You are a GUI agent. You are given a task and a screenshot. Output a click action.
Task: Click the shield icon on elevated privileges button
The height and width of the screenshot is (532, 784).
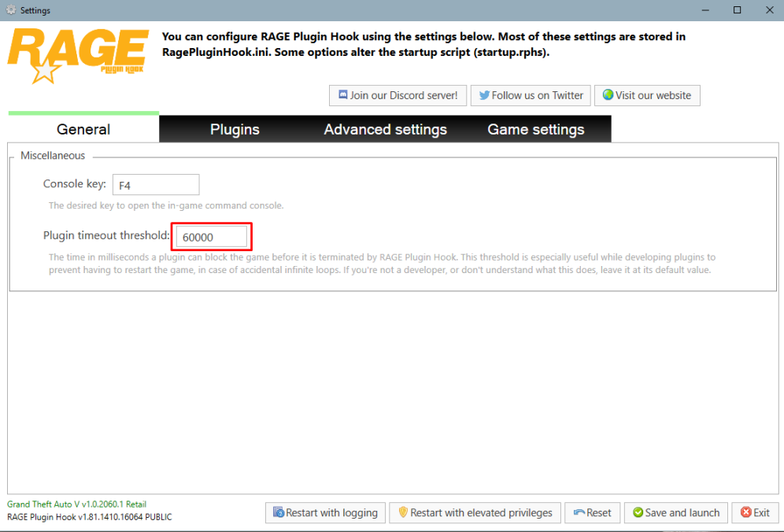[403, 512]
